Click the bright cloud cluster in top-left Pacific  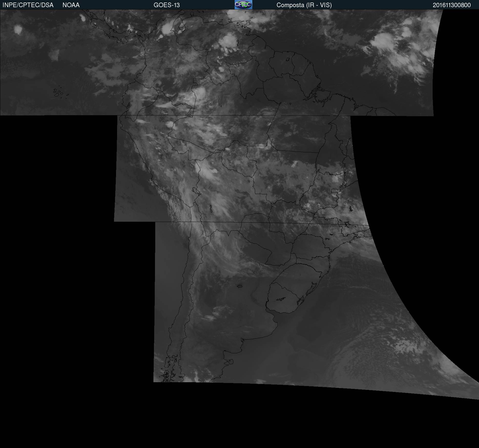click(x=18, y=29)
